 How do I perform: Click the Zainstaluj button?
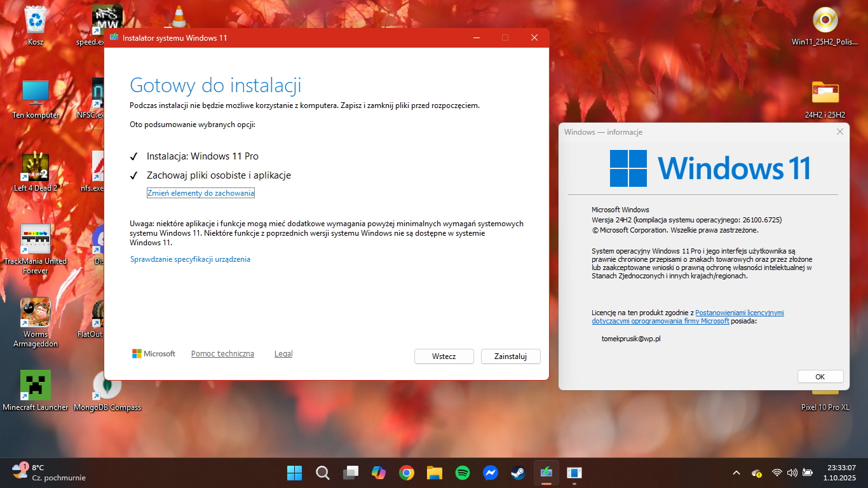510,356
